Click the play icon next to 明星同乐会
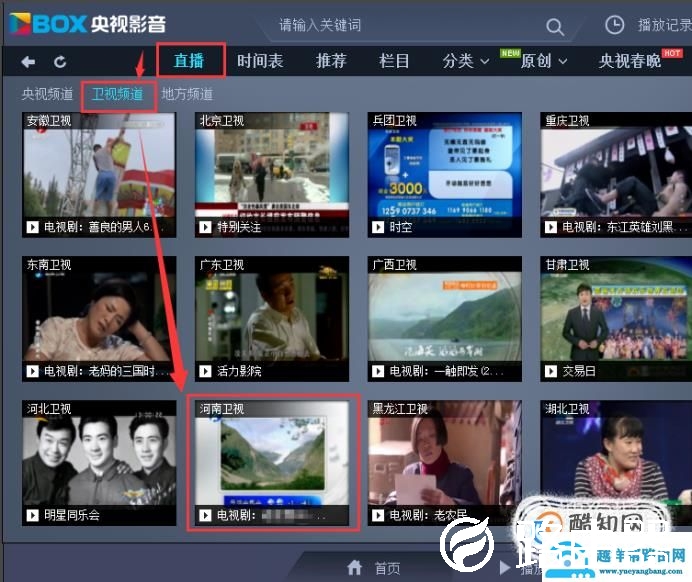The image size is (692, 582). click(x=32, y=515)
